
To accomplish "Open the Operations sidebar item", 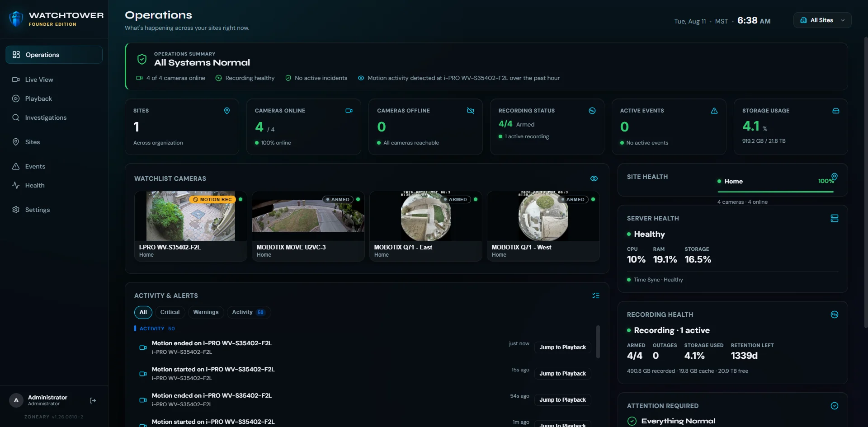I will (x=54, y=55).
